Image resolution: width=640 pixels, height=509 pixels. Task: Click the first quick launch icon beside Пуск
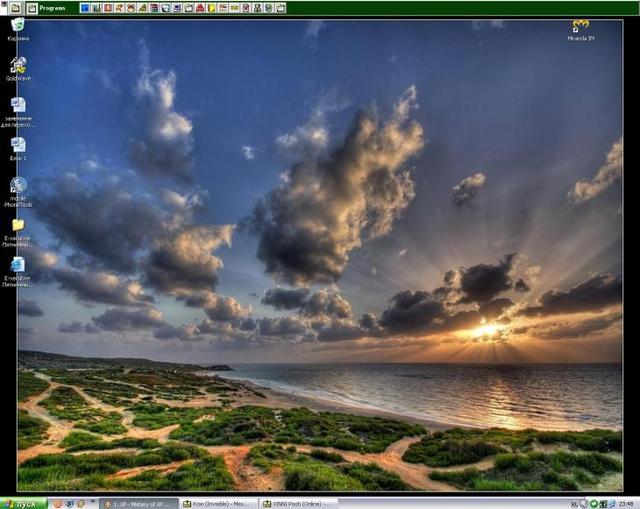[59, 503]
